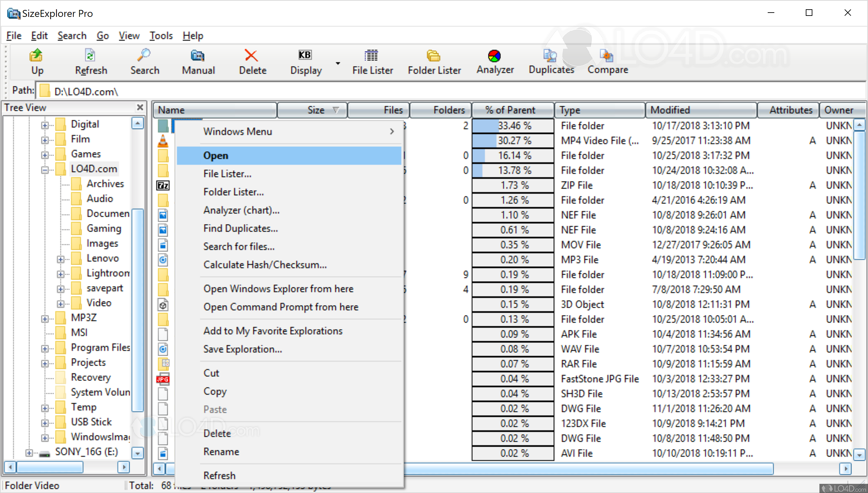Click file list scroll right arrow

tap(845, 469)
